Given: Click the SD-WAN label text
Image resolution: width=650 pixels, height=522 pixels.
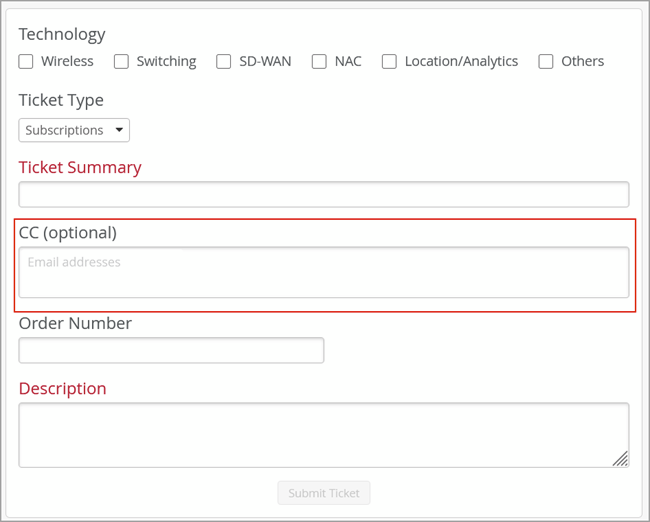Looking at the screenshot, I should pos(265,62).
